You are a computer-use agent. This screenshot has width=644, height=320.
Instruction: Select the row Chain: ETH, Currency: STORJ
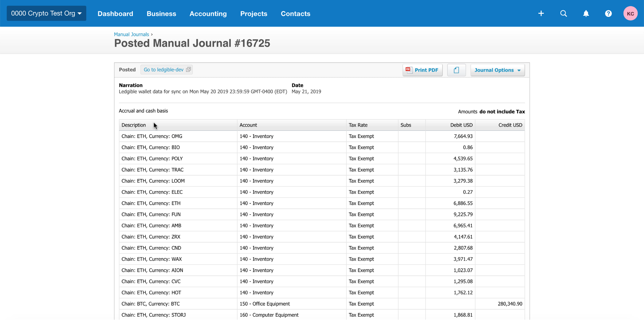click(x=322, y=315)
